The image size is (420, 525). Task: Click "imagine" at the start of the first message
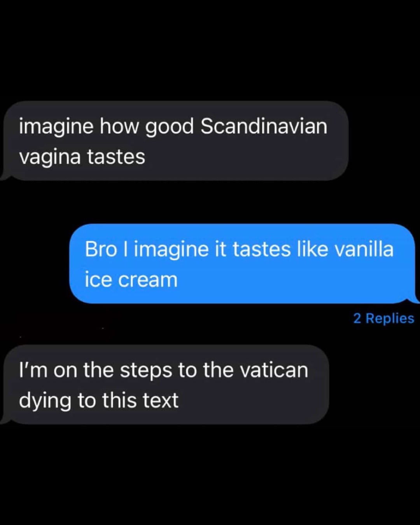[x=56, y=128]
